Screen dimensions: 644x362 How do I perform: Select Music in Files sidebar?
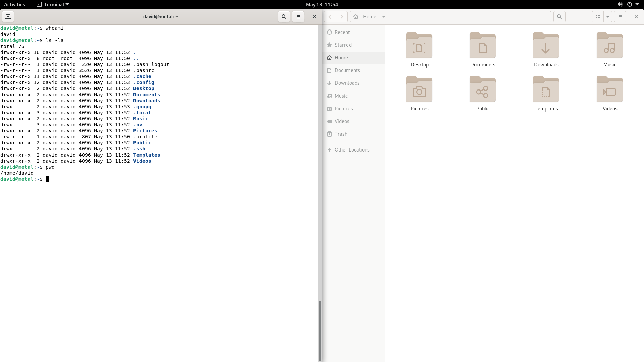coord(354,96)
